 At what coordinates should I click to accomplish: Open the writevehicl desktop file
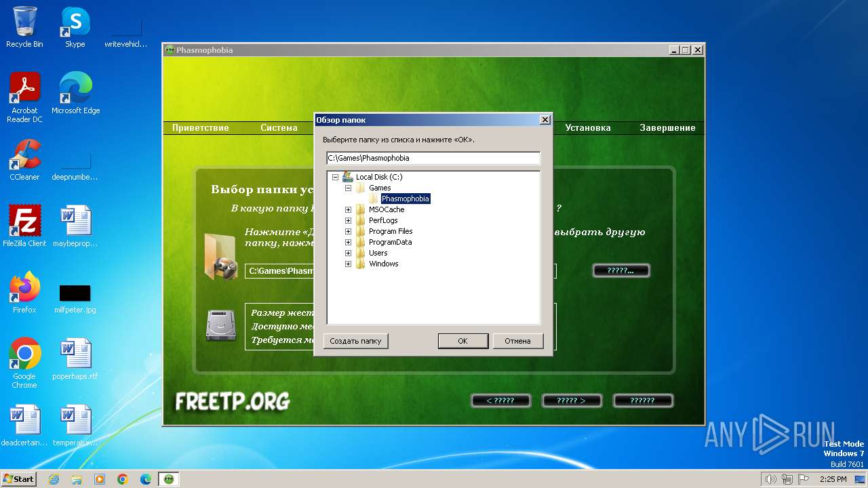(126, 33)
